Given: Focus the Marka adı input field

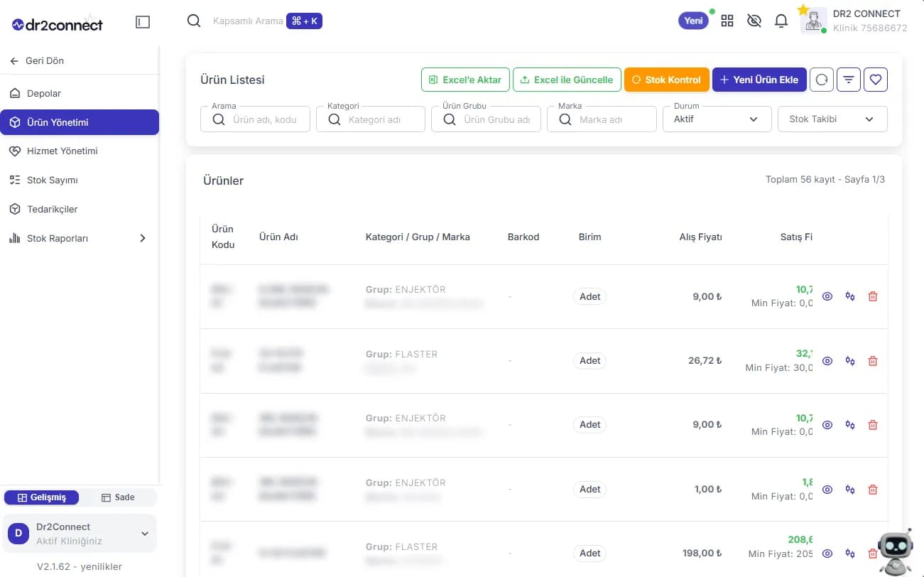Looking at the screenshot, I should click(x=602, y=119).
